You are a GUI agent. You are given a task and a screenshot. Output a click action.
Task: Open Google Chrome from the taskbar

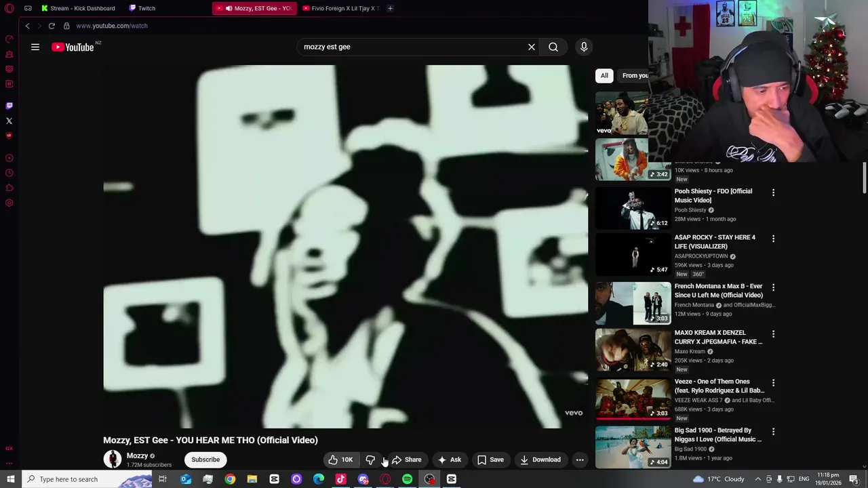(230, 479)
